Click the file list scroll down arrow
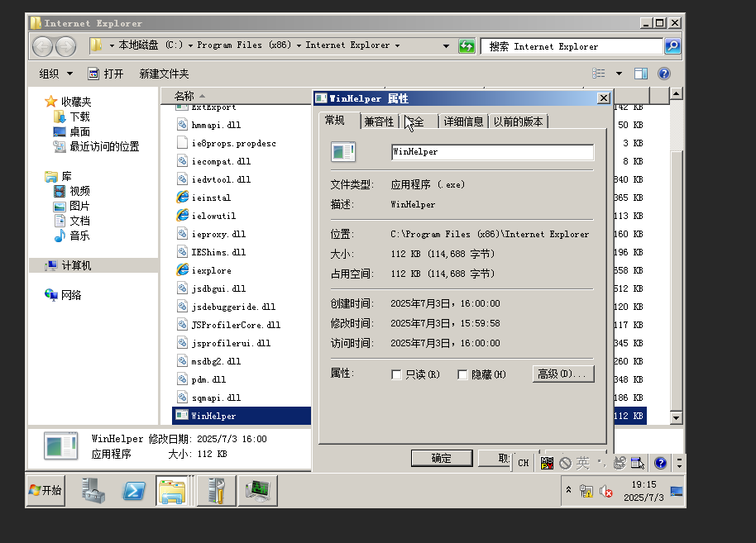 point(676,417)
